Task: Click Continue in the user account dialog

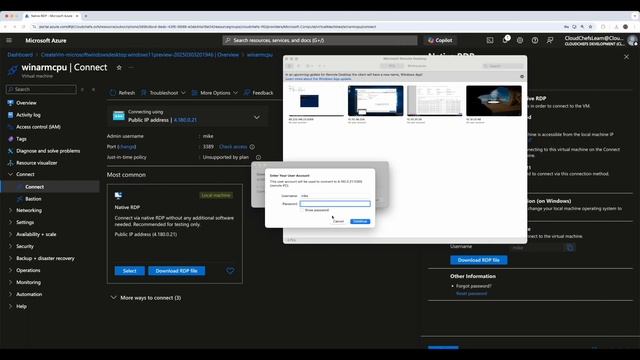Action: click(x=360, y=221)
